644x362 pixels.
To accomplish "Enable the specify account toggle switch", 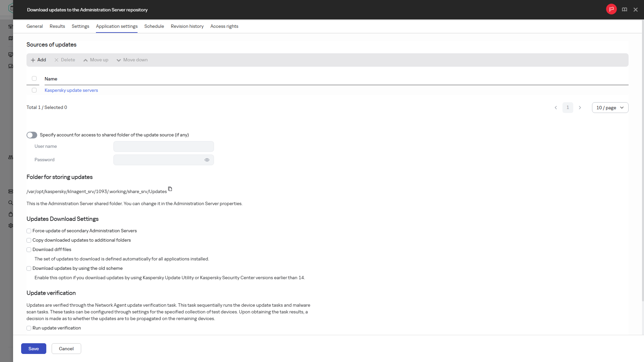I will tap(32, 135).
